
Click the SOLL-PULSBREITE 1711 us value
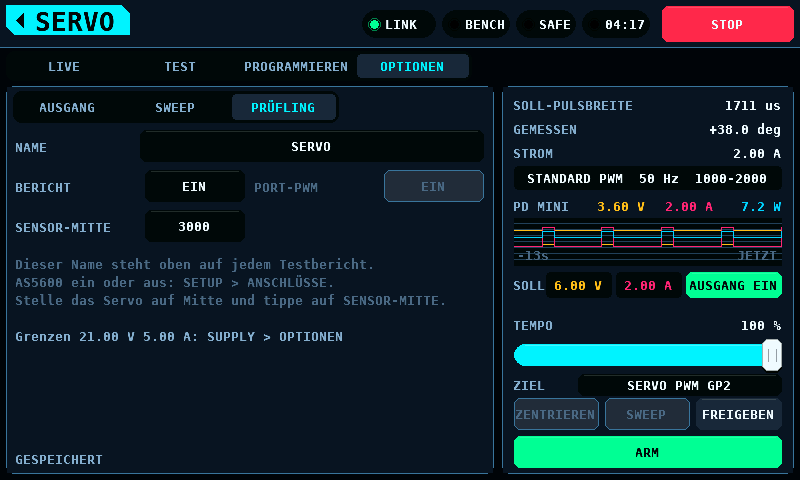(x=753, y=106)
